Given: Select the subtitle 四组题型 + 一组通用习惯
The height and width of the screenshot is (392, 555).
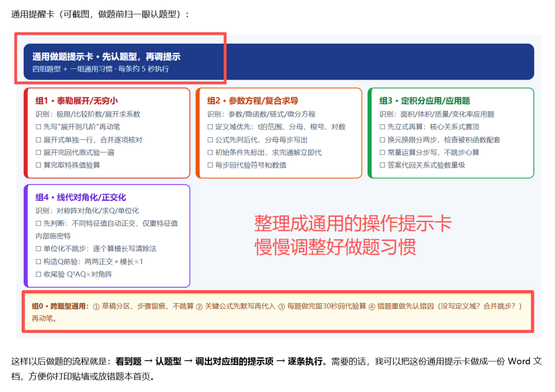Looking at the screenshot, I should [72, 69].
